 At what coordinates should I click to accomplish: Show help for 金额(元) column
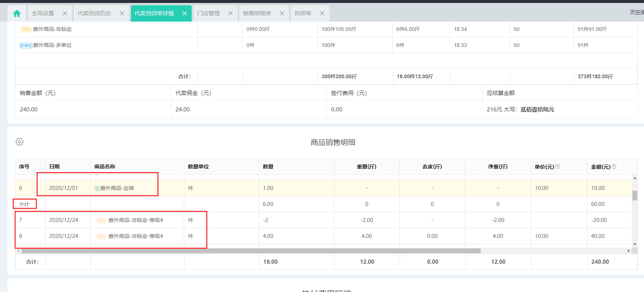[x=614, y=166]
